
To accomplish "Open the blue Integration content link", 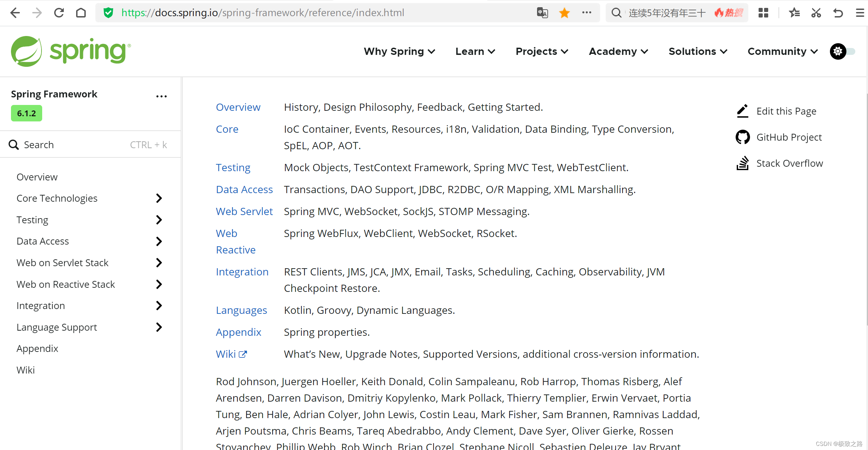I will [242, 272].
